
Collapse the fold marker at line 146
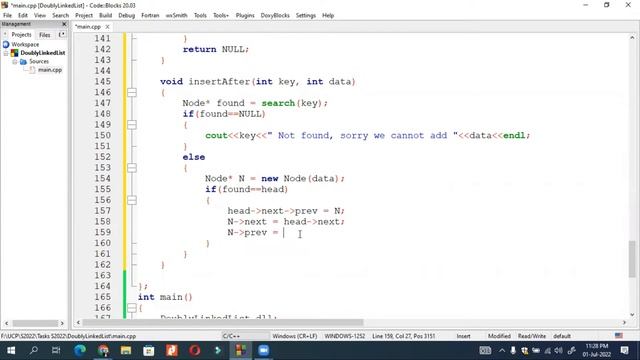click(x=131, y=93)
